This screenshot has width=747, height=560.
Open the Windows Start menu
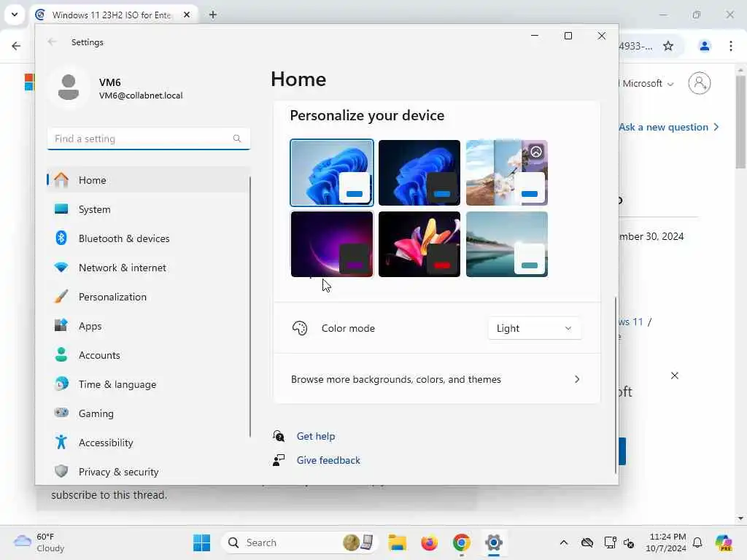pos(201,542)
